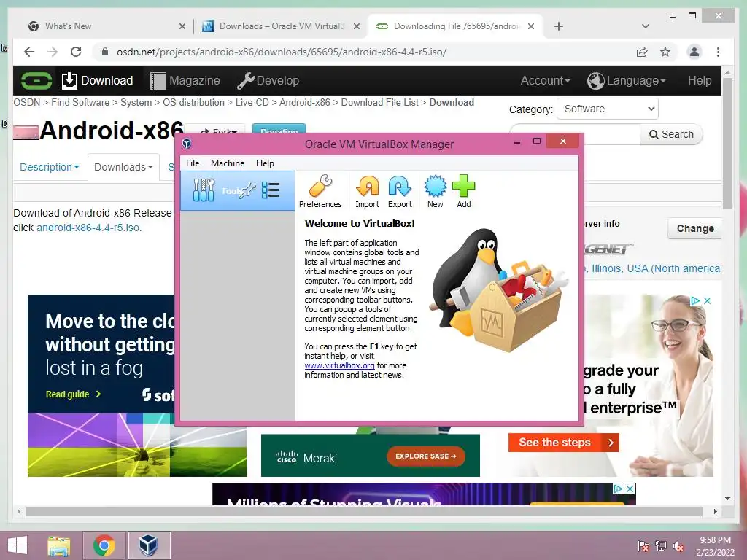
Task: Click the muted volume tray icon
Action: click(x=678, y=547)
